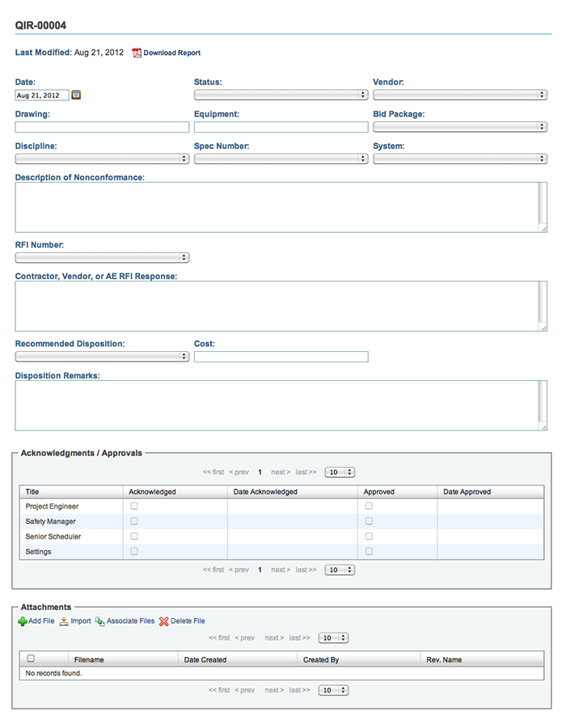The width and height of the screenshot is (566, 728).
Task: Check Approved for Settings row
Action: (x=369, y=552)
